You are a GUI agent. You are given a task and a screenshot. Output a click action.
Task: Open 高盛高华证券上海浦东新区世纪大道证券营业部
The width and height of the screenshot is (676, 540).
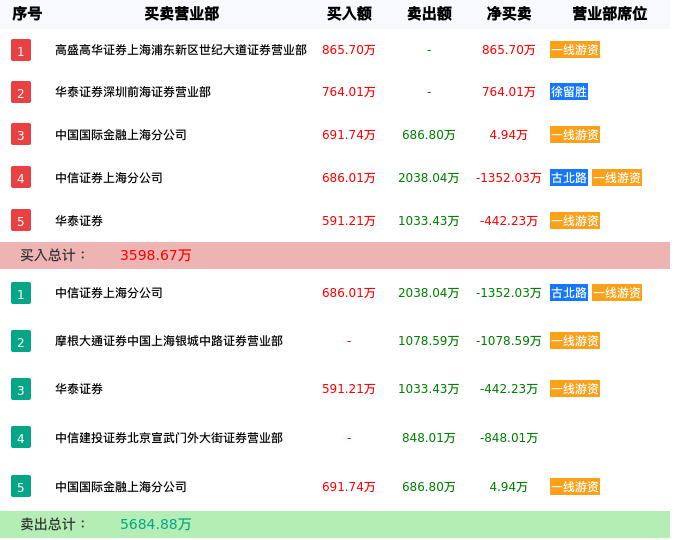[x=181, y=50]
